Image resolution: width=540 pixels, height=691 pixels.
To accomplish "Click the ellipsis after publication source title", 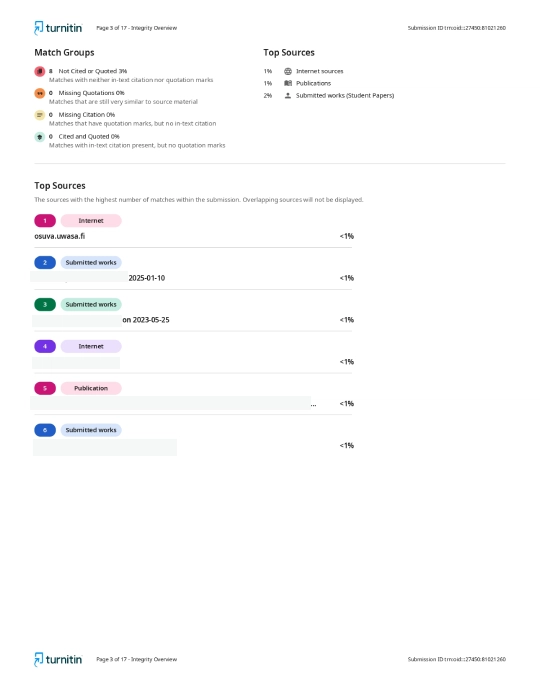I will point(313,404).
